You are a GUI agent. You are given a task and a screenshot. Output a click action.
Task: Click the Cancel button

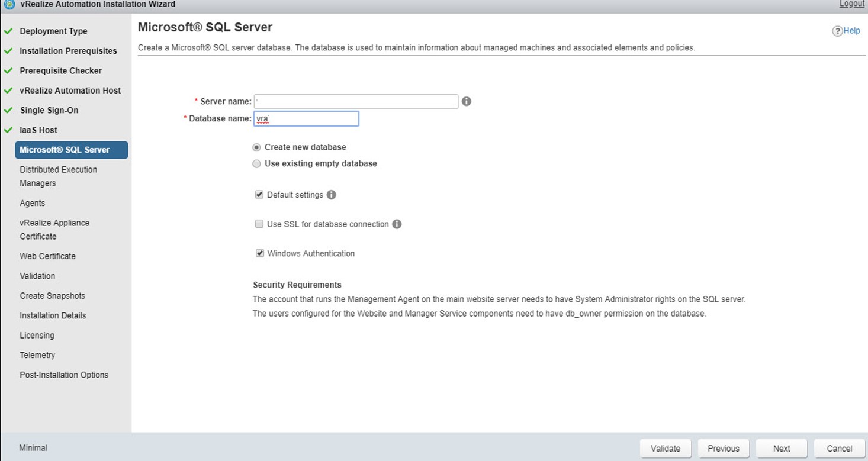(840, 448)
